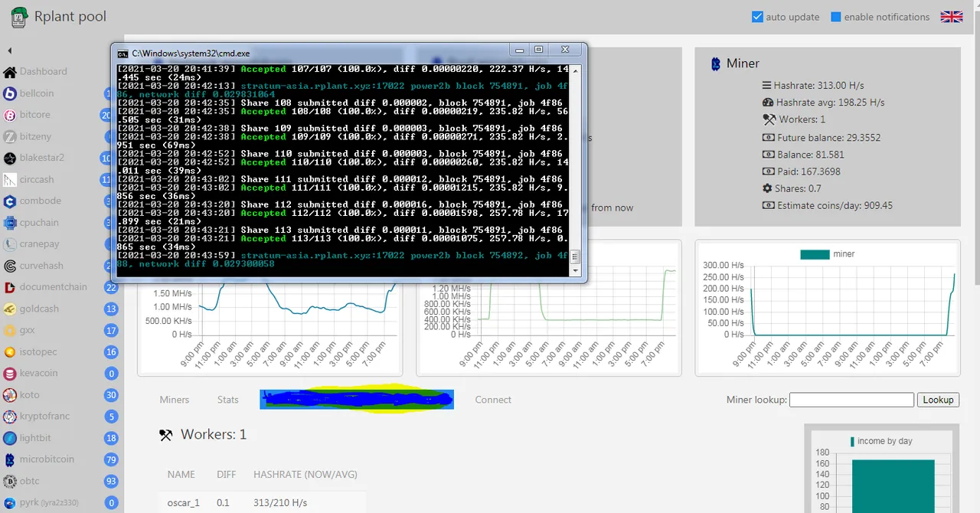Toggle the income by day legend swatch
This screenshot has height=513, width=980.
pos(852,441)
